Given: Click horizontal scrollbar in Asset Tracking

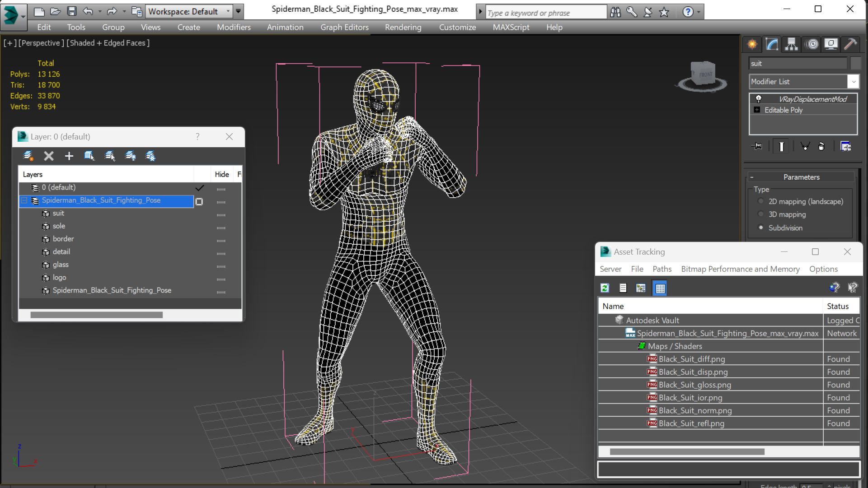Looking at the screenshot, I should [x=687, y=451].
